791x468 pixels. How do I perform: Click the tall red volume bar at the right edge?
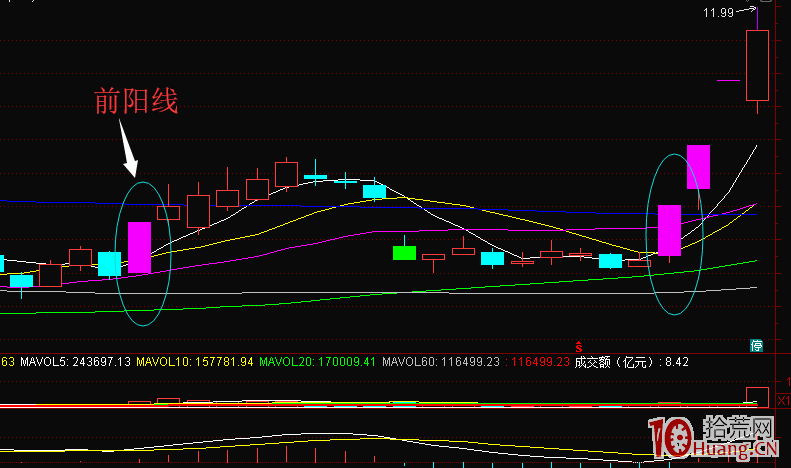click(757, 397)
